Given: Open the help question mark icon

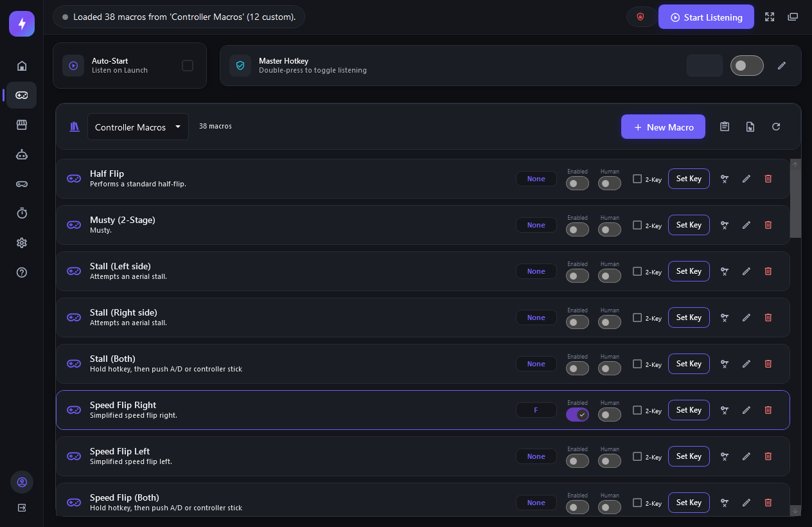Looking at the screenshot, I should click(x=22, y=272).
